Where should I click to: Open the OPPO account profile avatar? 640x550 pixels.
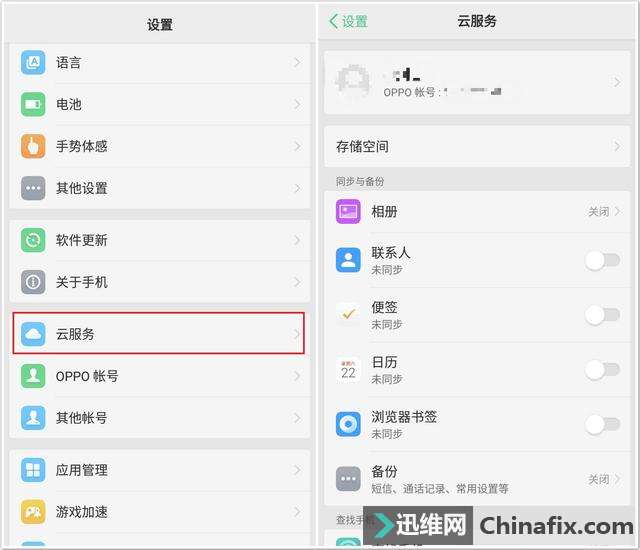pyautogui.click(x=353, y=80)
